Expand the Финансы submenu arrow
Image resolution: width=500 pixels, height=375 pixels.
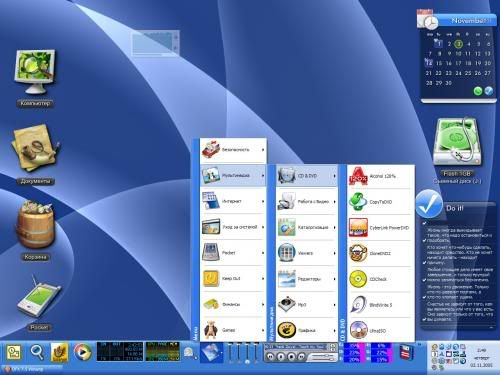tap(263, 304)
